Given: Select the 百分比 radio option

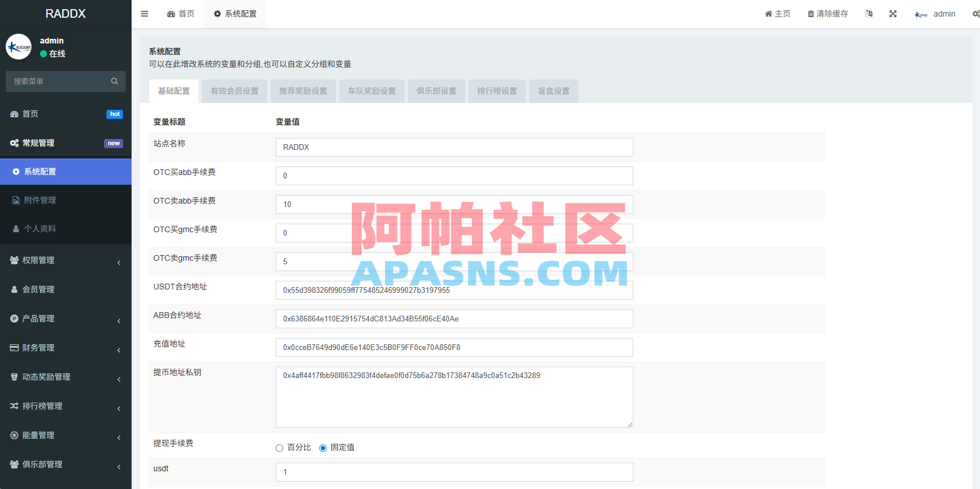Looking at the screenshot, I should [280, 448].
